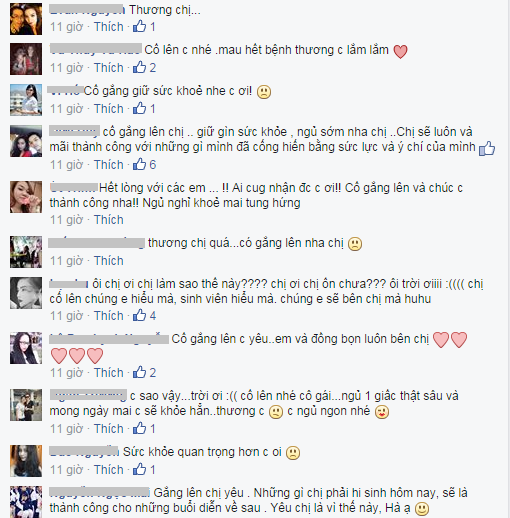
Task: Open black-and-white avatar beside "ôi chị ơi" comment
Action: click(x=26, y=293)
